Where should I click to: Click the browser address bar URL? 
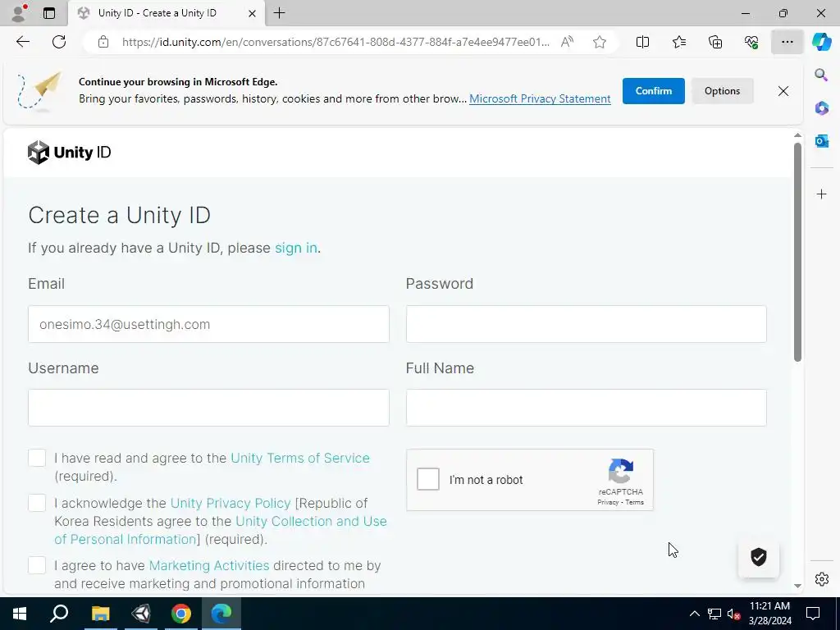[336, 42]
